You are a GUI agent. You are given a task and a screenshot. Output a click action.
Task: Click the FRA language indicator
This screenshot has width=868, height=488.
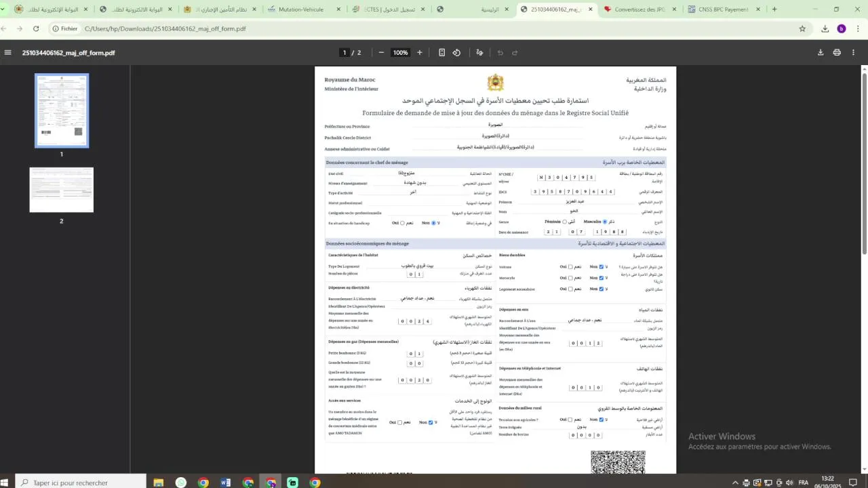point(804,483)
